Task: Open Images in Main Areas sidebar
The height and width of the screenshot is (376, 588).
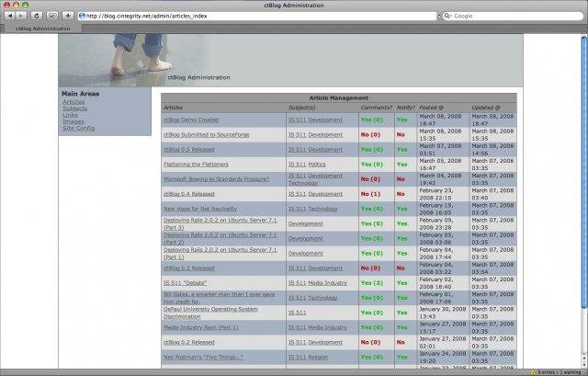Action: click(73, 121)
